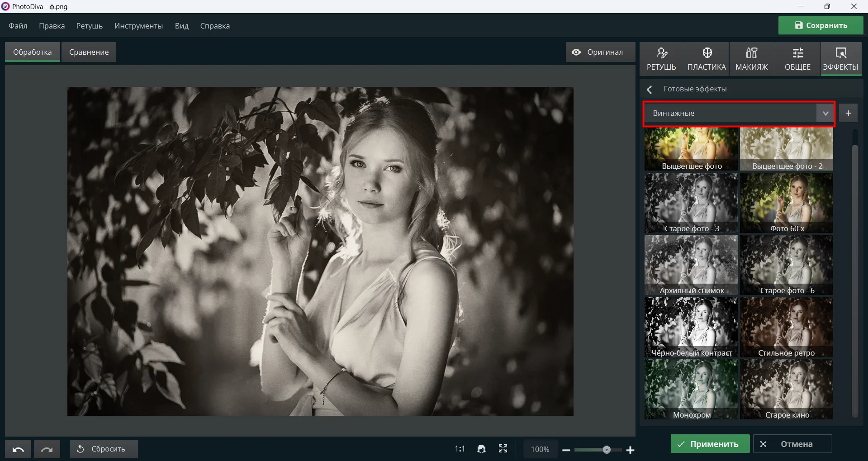Screen dimensions: 868x461
Task: Select the Старое кино effect
Action: [x=787, y=390]
